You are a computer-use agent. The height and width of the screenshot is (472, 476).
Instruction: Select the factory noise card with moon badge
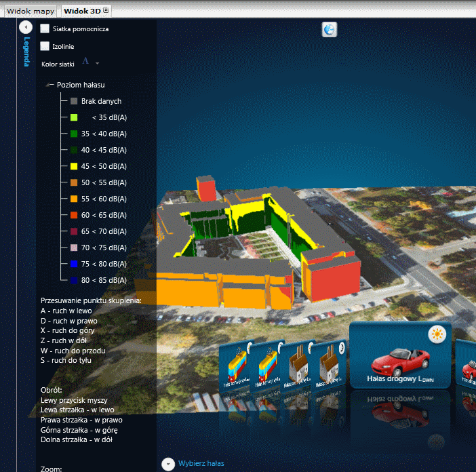(329, 366)
